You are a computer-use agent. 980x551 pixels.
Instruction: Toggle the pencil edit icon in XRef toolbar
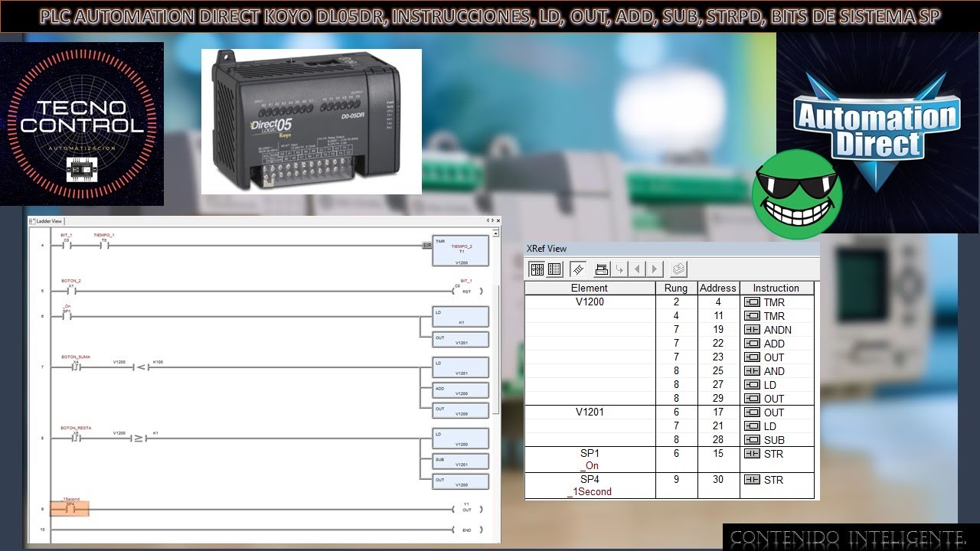579,269
